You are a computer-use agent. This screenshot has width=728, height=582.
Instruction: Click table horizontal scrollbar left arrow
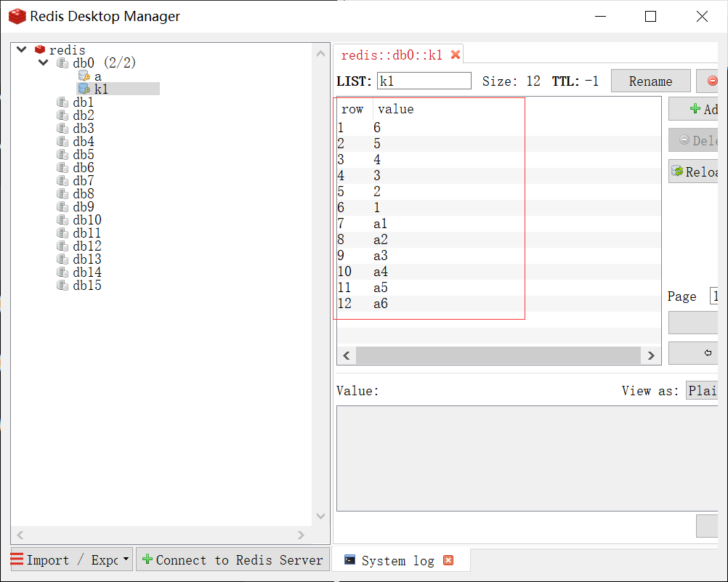click(x=347, y=355)
